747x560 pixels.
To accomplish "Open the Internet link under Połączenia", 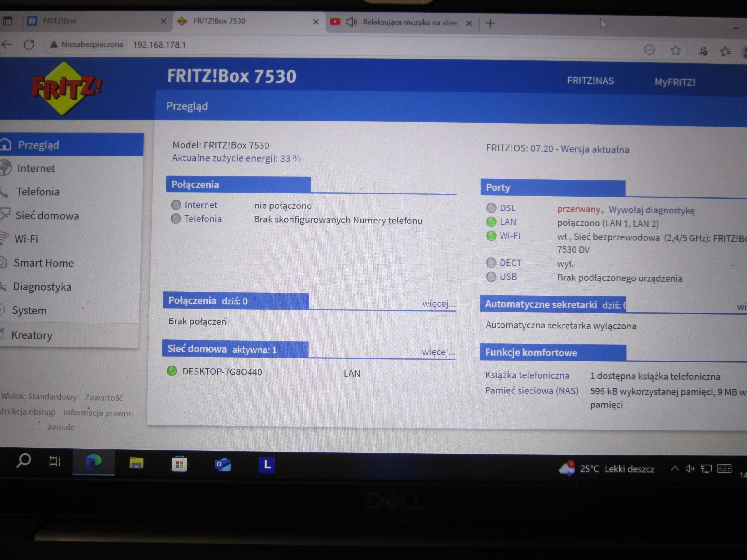I will 200,205.
